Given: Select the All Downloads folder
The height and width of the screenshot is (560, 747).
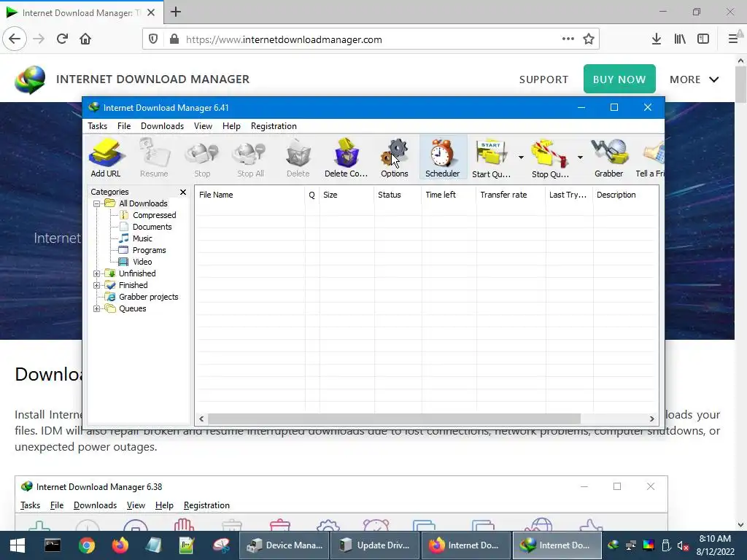Looking at the screenshot, I should [x=143, y=204].
